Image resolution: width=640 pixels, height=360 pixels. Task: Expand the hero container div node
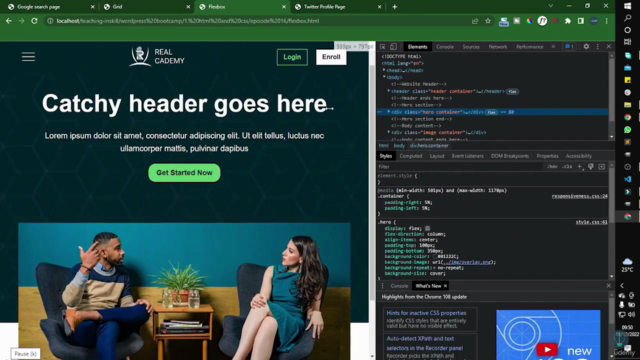tap(389, 111)
